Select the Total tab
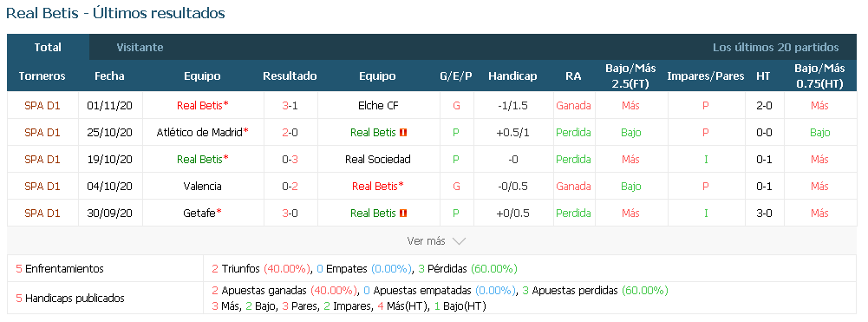This screenshot has height=322, width=868. tap(48, 47)
